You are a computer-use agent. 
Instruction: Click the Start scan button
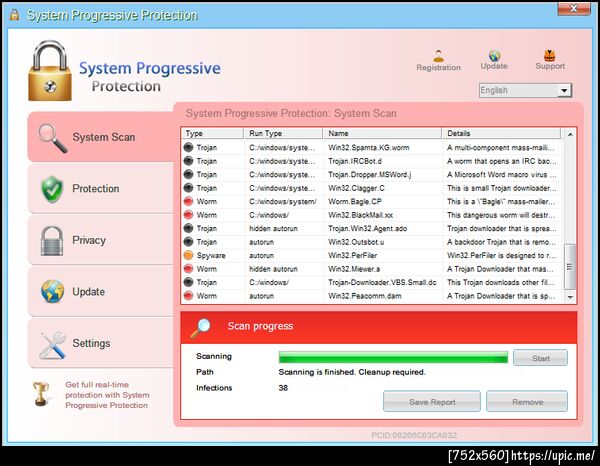tap(540, 358)
